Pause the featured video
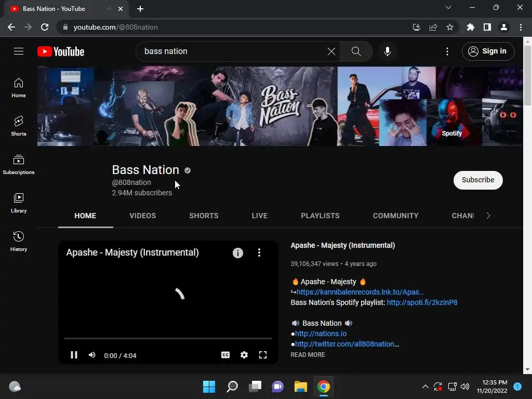 (x=74, y=355)
